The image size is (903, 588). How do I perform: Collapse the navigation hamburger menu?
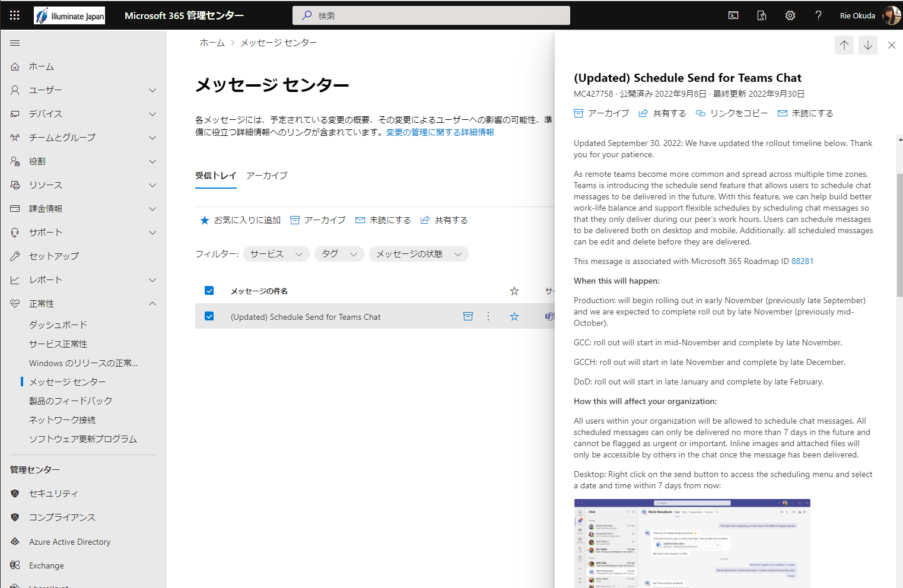pos(15,43)
